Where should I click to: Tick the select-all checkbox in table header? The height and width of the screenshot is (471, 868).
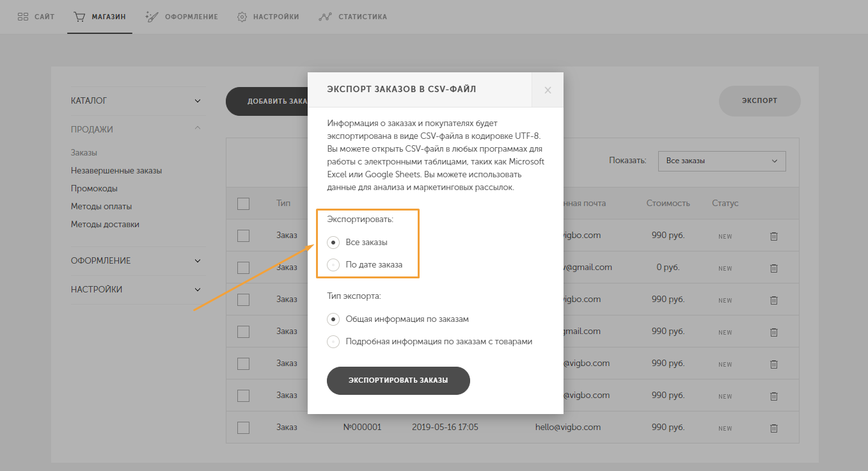pyautogui.click(x=243, y=204)
